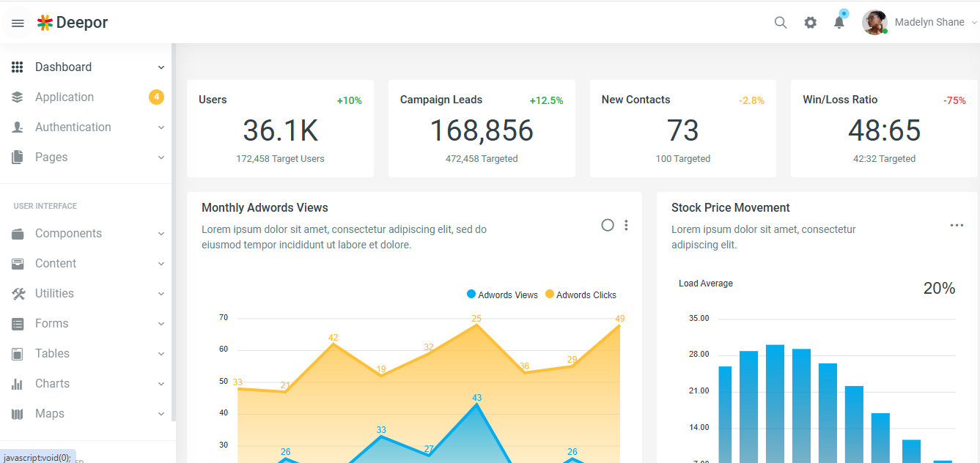Expand the Authentication menu

73,127
